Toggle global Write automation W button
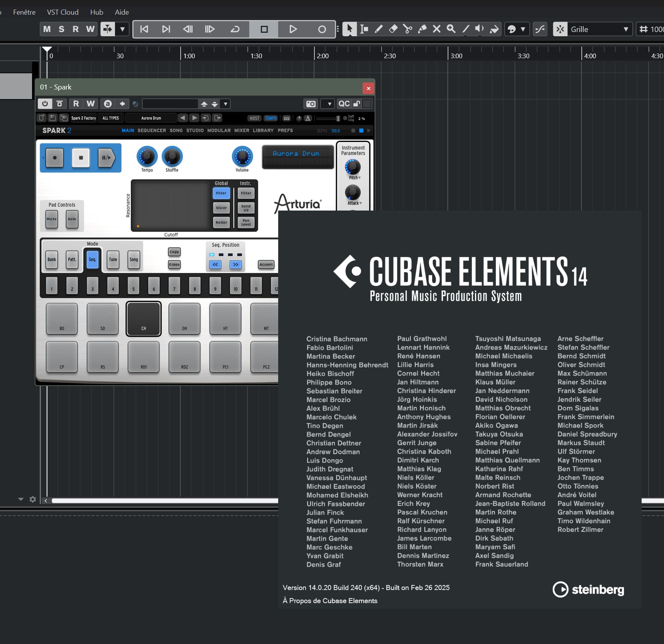664x644 pixels. (90, 29)
